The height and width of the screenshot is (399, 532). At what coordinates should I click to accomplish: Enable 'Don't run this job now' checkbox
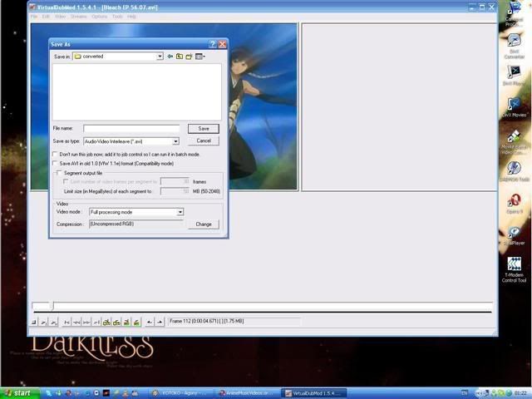[x=56, y=154]
